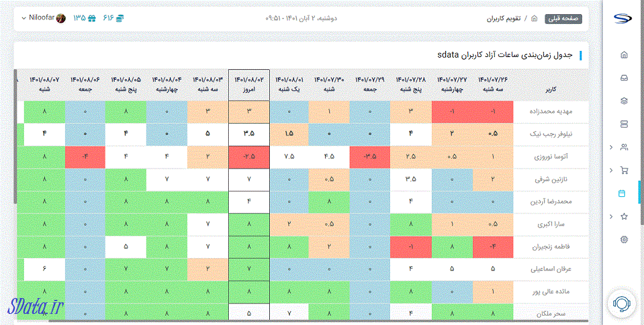This screenshot has height=325, width=644.
Task: Select the stacked layers sidebar icon
Action: 624,101
